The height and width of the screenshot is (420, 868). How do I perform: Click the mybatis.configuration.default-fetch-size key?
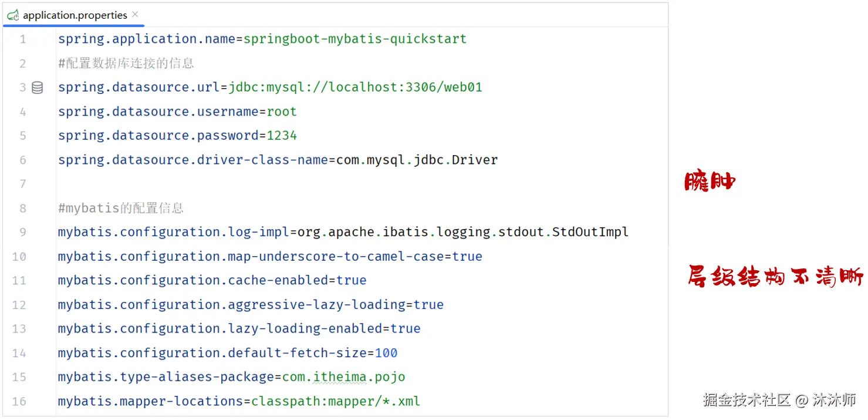click(x=212, y=353)
